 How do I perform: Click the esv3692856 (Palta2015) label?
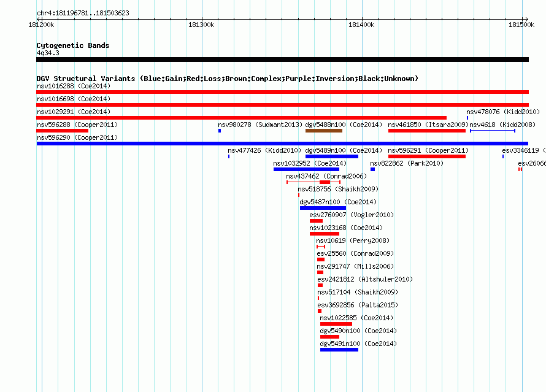tap(358, 305)
